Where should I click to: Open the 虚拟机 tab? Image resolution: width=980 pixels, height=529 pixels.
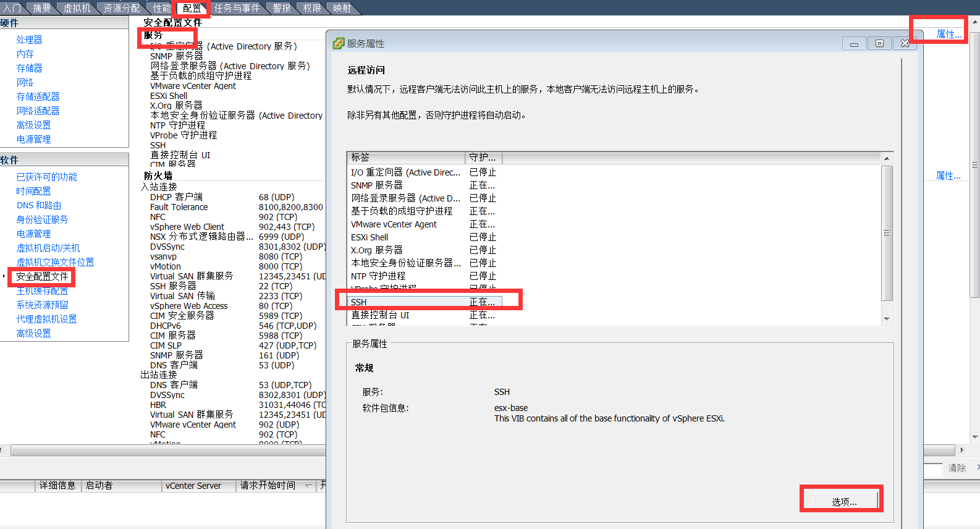(77, 8)
